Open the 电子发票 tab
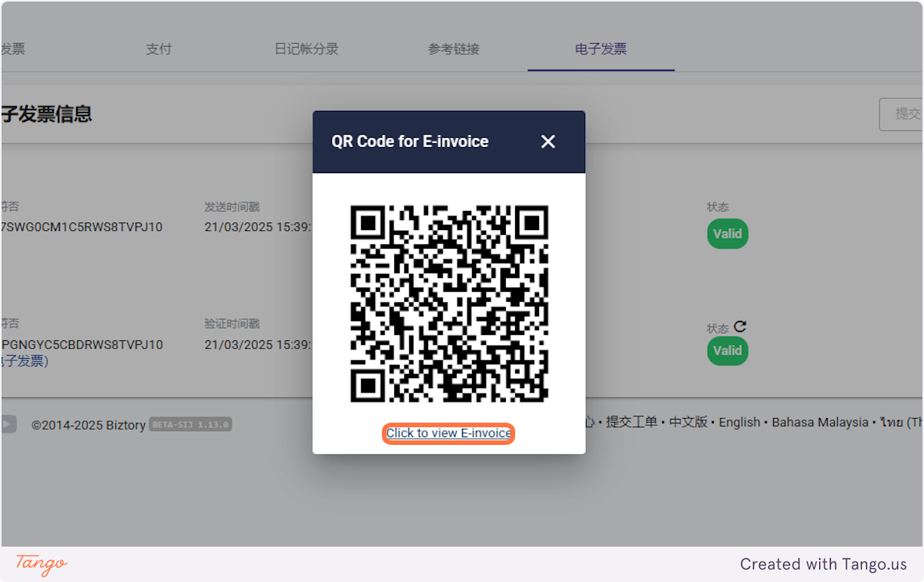The image size is (924, 582). (601, 49)
